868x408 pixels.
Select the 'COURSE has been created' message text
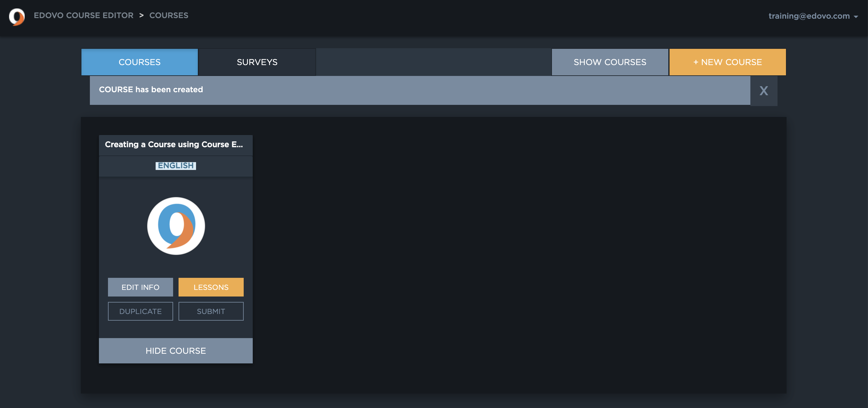151,89
